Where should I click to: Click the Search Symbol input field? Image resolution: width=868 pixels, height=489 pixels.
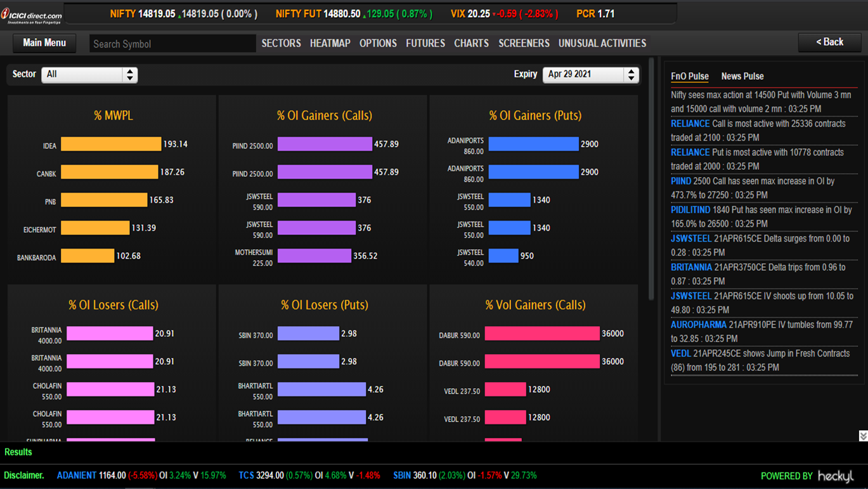tap(172, 44)
